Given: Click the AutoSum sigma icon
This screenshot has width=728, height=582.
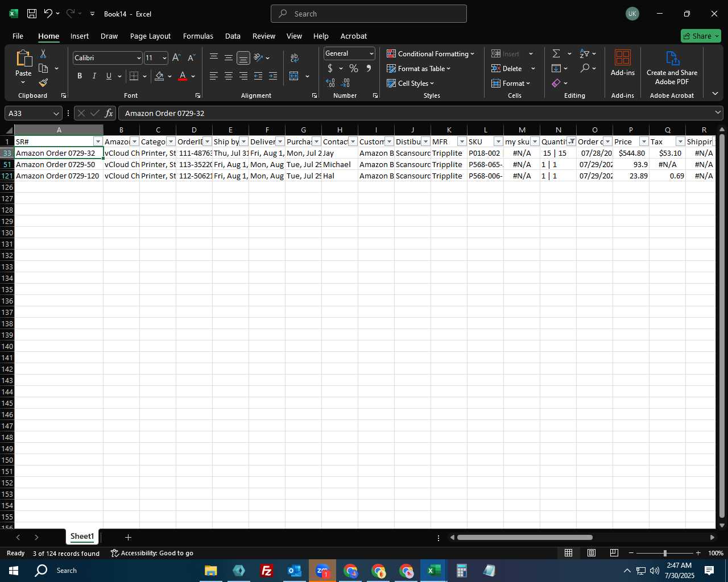Looking at the screenshot, I should click(556, 53).
